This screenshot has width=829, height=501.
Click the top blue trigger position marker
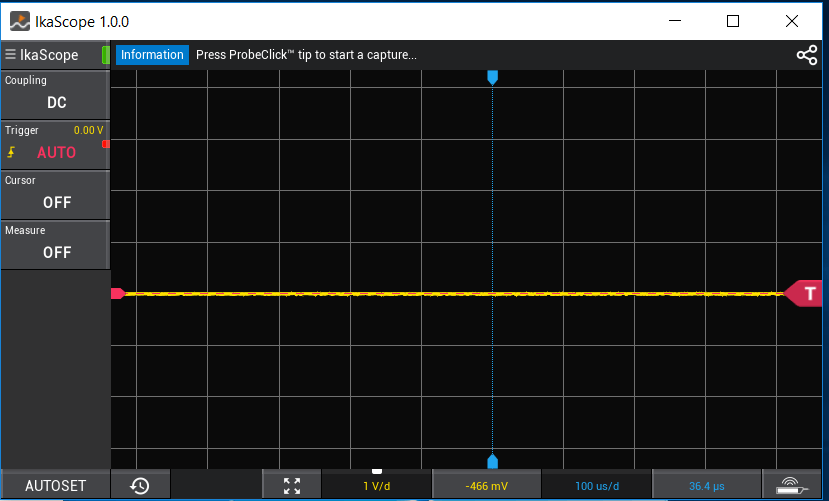(492, 77)
